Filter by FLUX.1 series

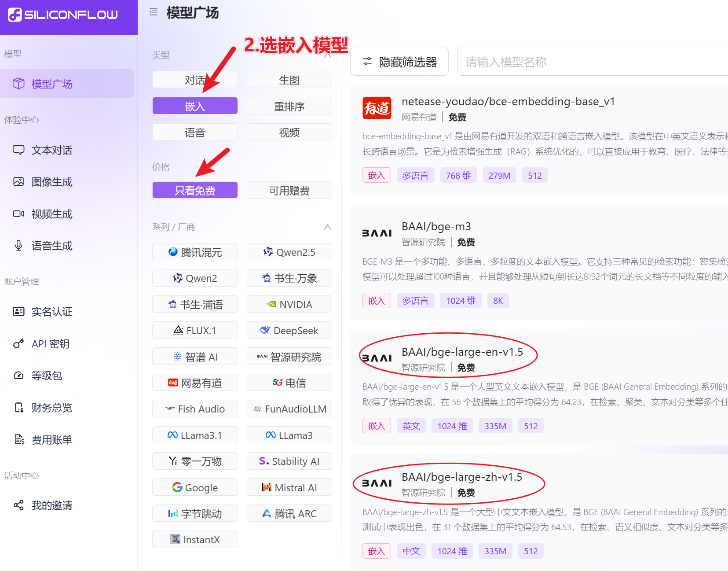[195, 331]
